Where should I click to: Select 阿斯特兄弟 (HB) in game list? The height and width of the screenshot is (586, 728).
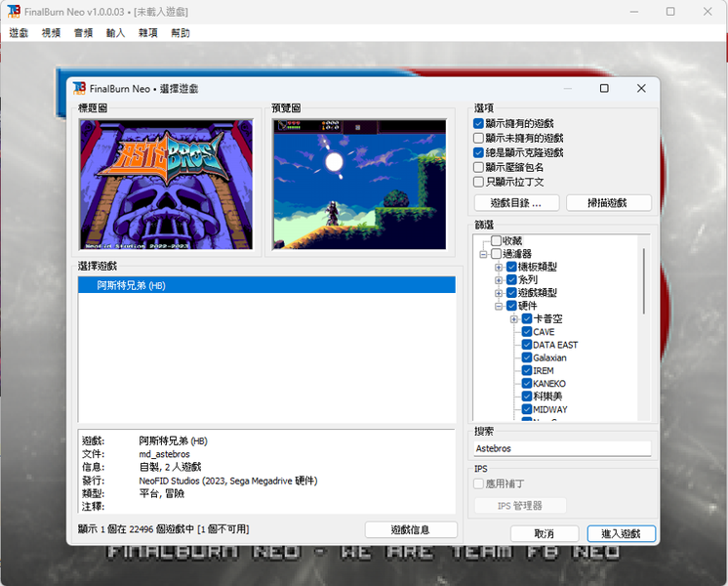tap(266, 285)
